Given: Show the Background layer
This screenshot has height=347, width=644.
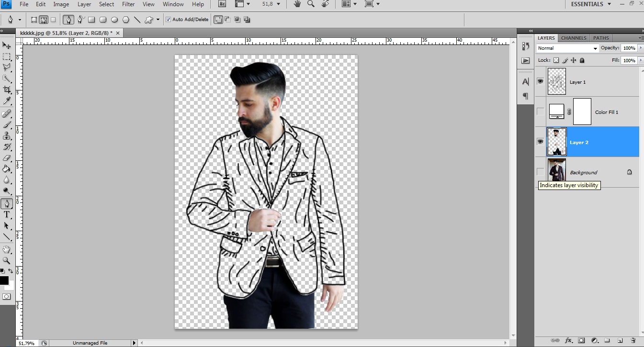Looking at the screenshot, I should click(540, 172).
